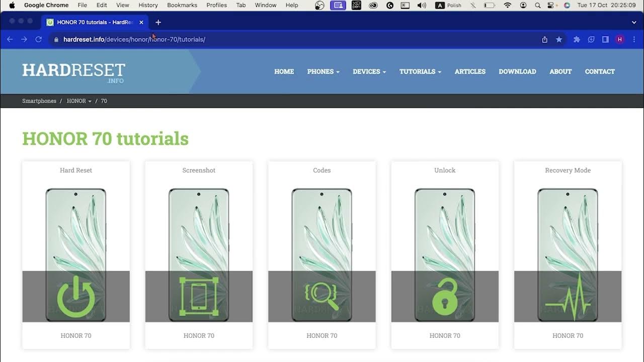Image resolution: width=644 pixels, height=362 pixels.
Task: Click the share icon in address bar
Action: pyautogui.click(x=544, y=39)
